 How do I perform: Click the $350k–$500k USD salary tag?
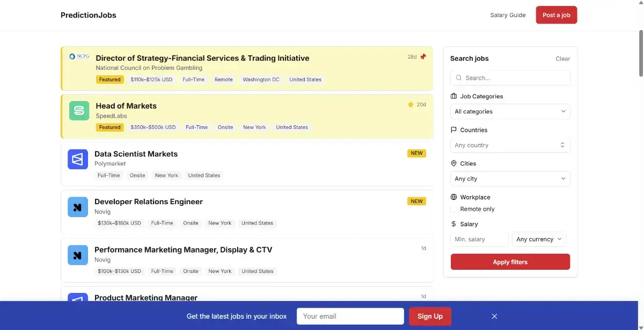pos(153,127)
